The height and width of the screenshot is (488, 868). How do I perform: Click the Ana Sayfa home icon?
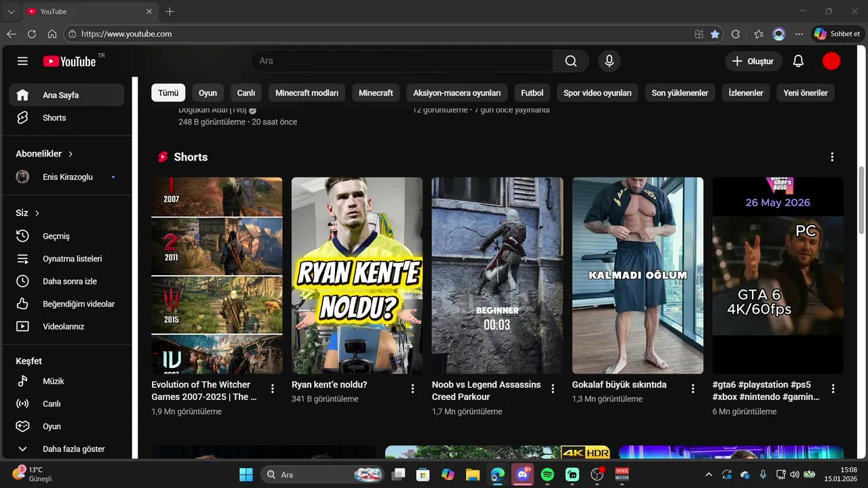[x=22, y=95]
